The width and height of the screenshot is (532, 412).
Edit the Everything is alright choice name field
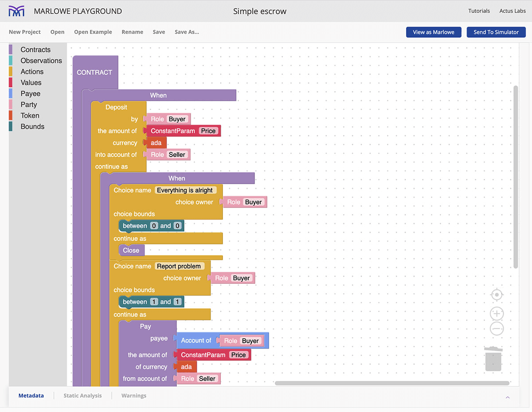pos(185,190)
